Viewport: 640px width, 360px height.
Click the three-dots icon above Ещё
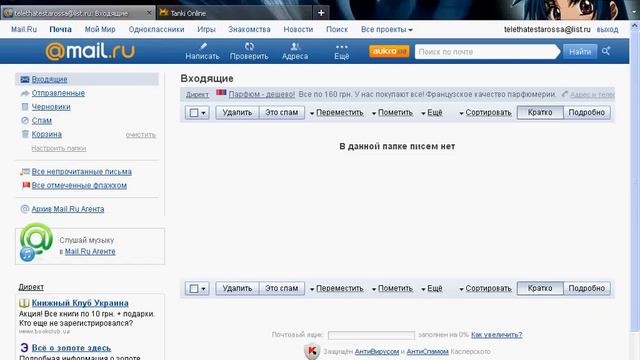[342, 47]
